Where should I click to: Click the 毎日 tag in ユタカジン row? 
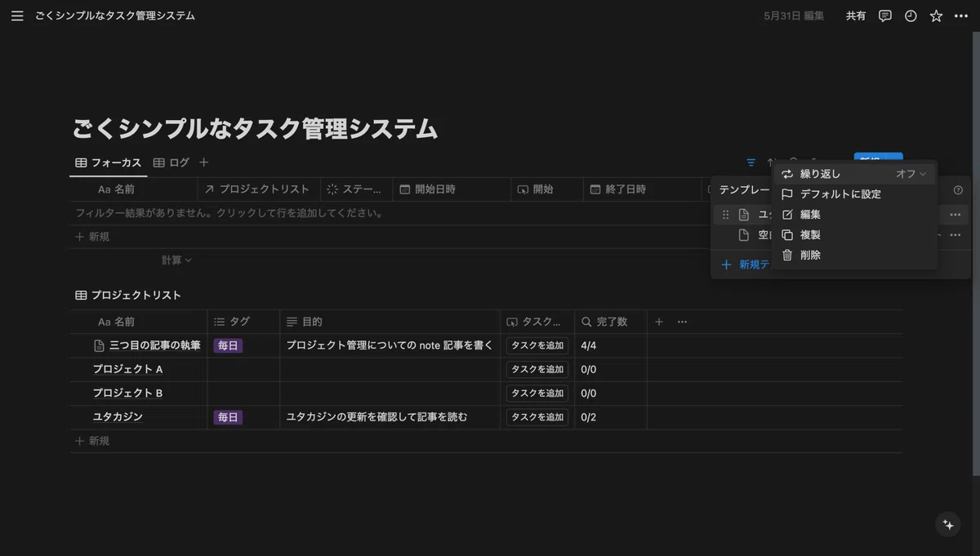[228, 417]
